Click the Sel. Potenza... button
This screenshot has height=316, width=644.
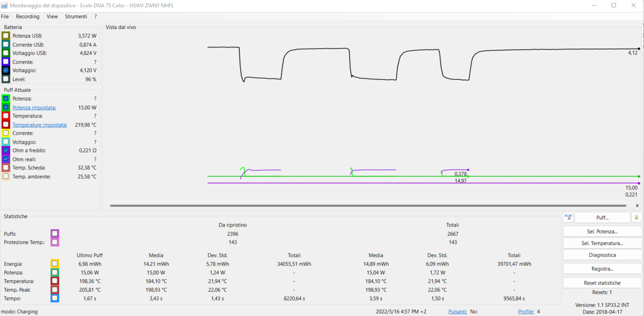602,231
